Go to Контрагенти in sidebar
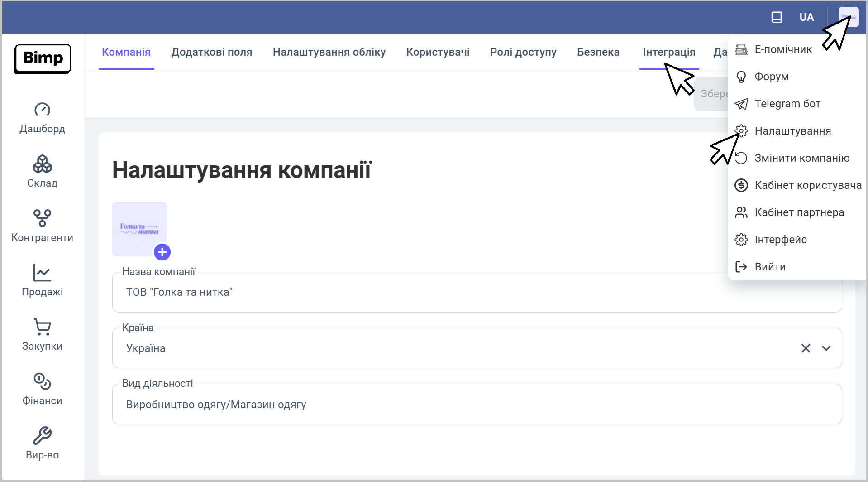 (42, 218)
